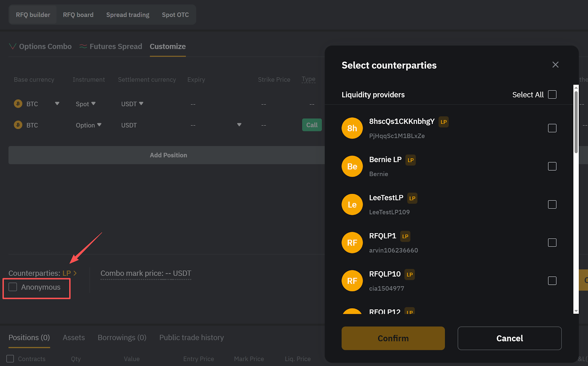Click the 8h avatar icon for 8hscQs1CKKnbhgY

[352, 128]
